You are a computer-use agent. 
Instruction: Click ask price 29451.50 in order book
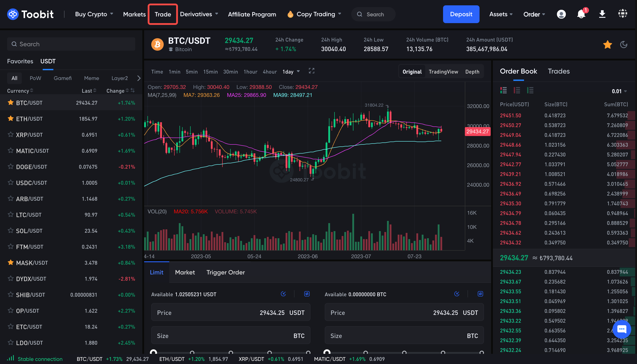[510, 116]
